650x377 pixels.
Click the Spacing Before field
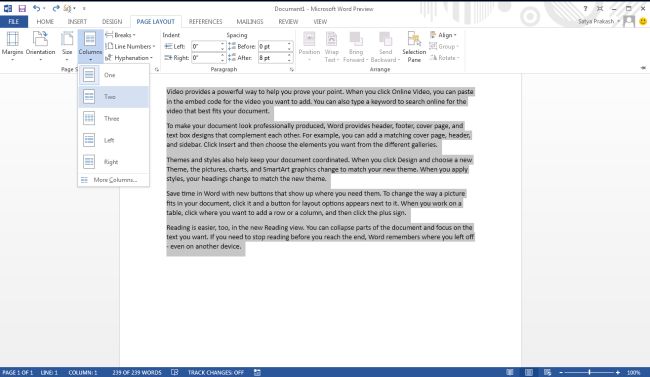tap(272, 46)
